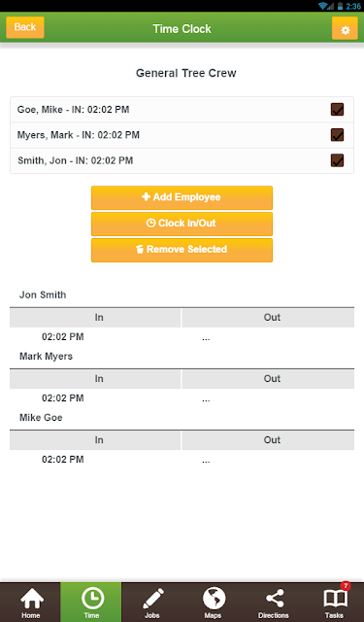364x622 pixels.
Task: Tap Remove Selected button
Action: point(182,250)
